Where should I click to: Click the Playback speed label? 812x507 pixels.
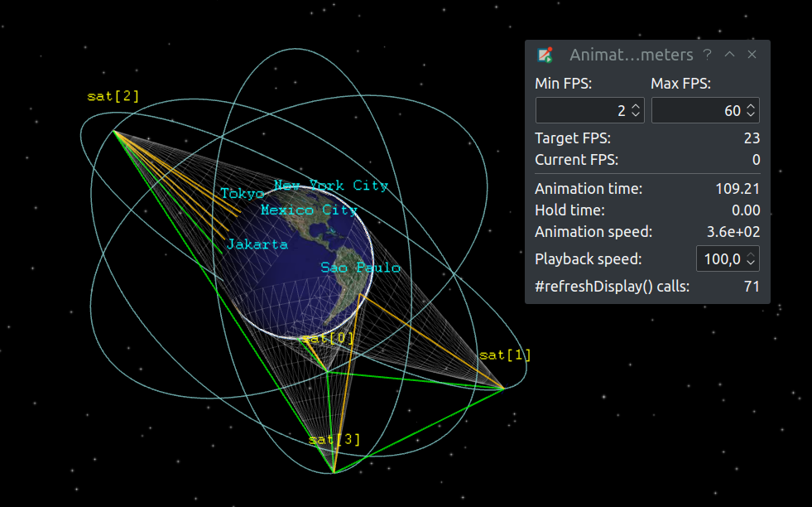click(x=589, y=259)
